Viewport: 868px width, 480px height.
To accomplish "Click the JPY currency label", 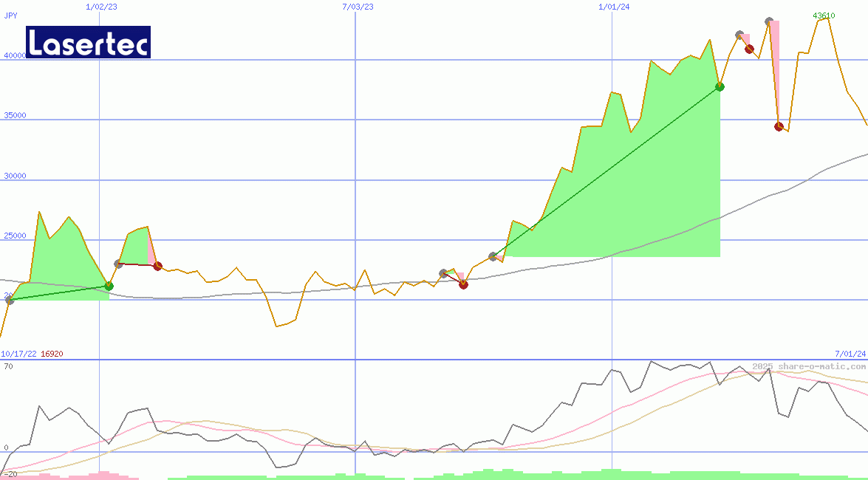I will (10, 16).
